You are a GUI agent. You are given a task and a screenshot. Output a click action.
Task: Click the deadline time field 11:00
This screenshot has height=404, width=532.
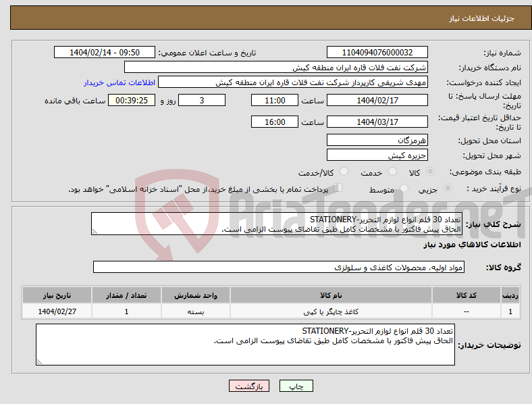(275, 100)
